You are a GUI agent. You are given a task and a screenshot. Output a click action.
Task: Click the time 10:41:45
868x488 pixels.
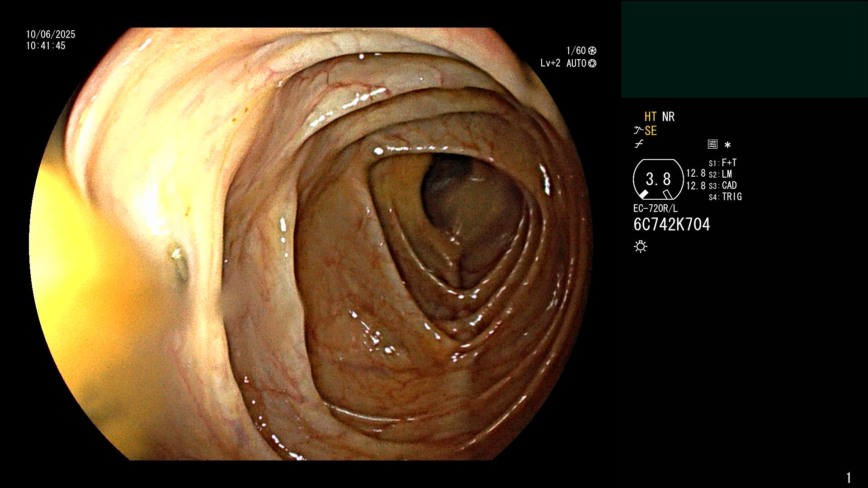(46, 46)
